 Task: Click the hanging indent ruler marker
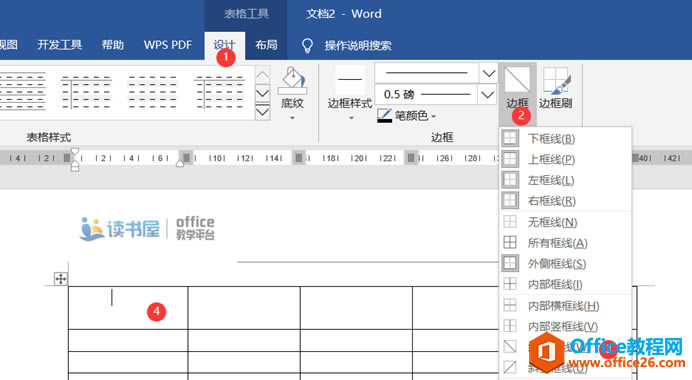coord(75,163)
